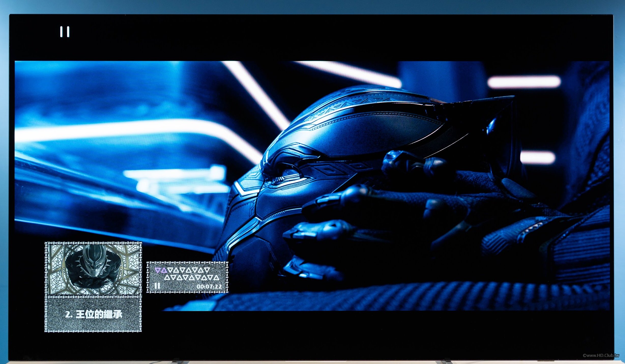Click the 00:07:22 elapsed time readout
Viewport: 625px width, 364px height.
(x=209, y=287)
